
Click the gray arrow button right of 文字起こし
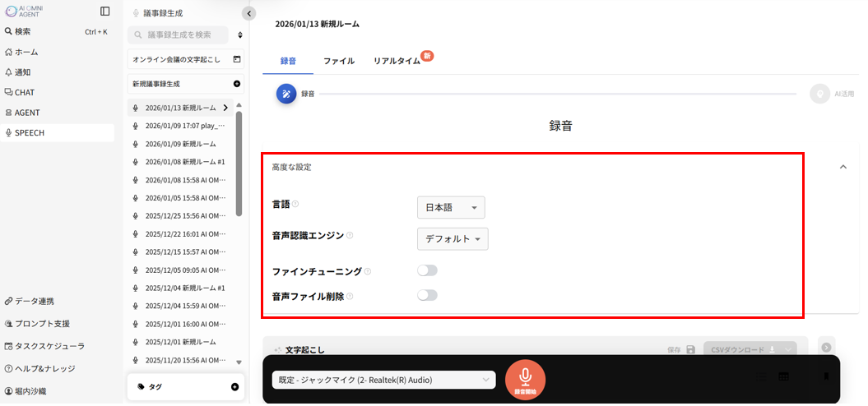click(x=827, y=348)
